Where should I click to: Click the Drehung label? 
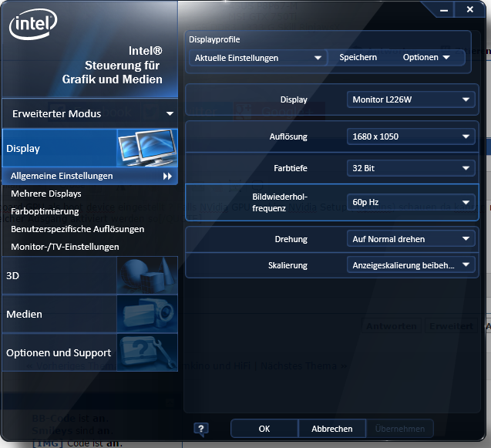point(291,239)
